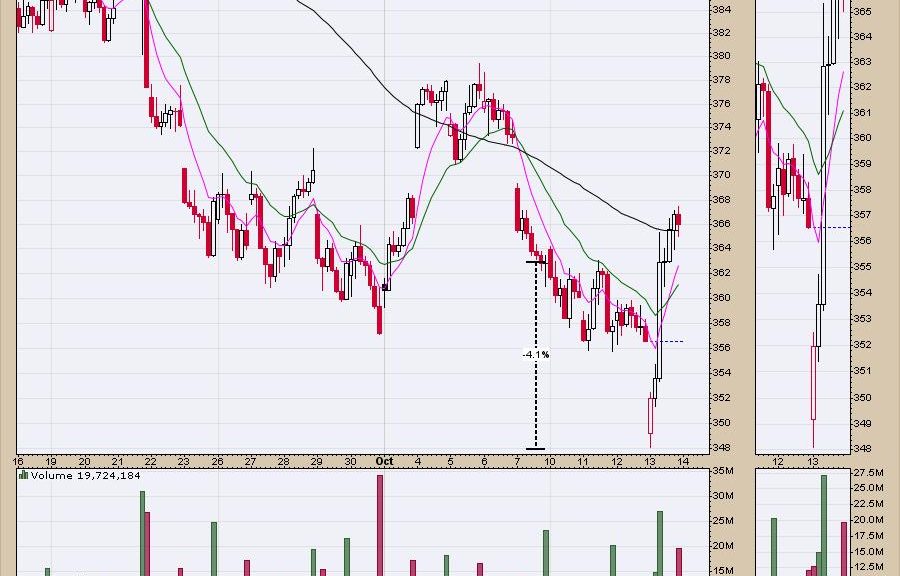Click price label "359" on right panel scale
Viewport: 900px width, 576px height.
[863, 164]
